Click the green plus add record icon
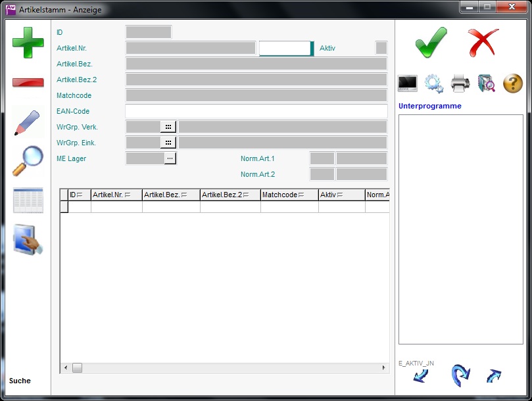The width and height of the screenshot is (532, 401). [x=28, y=43]
